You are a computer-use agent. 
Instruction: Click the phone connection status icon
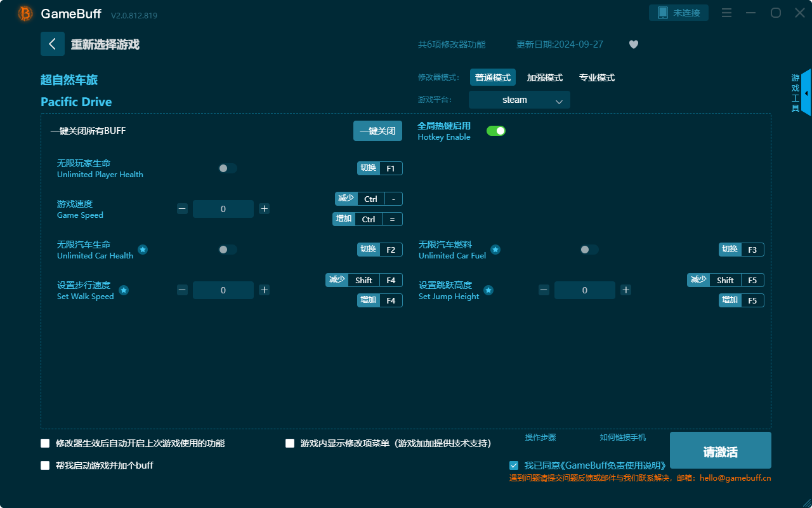pos(662,13)
